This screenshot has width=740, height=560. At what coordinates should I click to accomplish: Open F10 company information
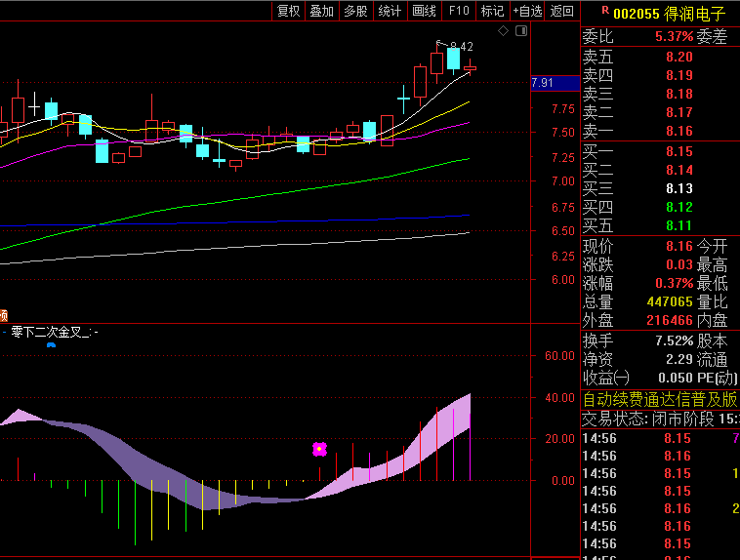tap(458, 11)
